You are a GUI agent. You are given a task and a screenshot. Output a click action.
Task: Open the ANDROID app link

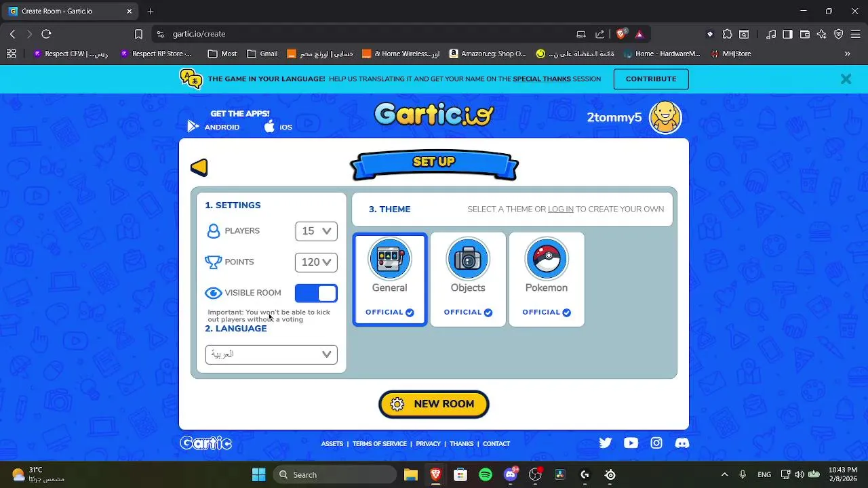coord(214,127)
